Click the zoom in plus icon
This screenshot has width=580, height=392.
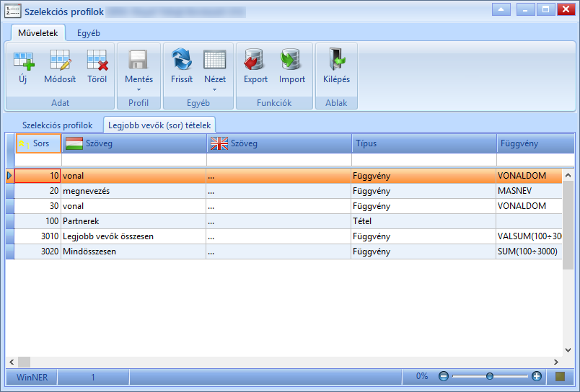[536, 376]
